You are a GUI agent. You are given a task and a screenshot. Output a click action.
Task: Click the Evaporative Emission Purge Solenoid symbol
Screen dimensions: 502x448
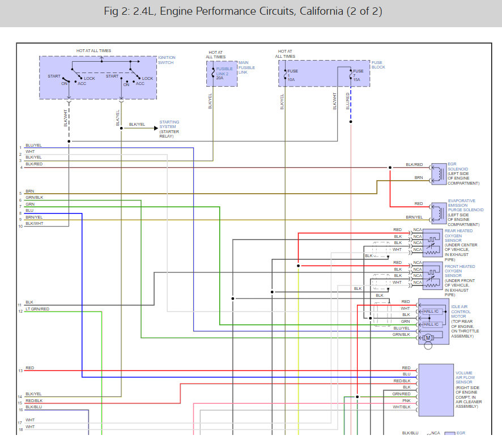[x=439, y=213]
